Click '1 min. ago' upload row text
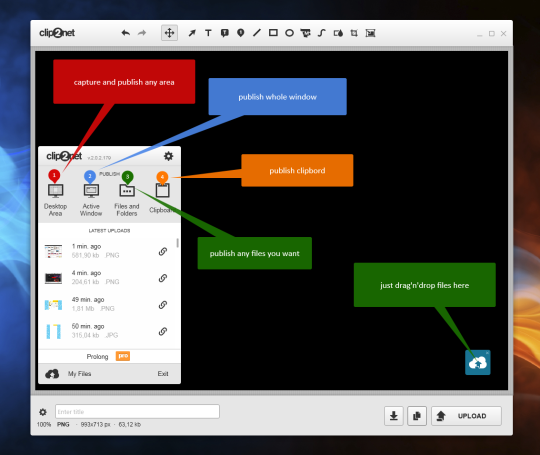Image resolution: width=540 pixels, height=455 pixels. pyautogui.click(x=86, y=246)
